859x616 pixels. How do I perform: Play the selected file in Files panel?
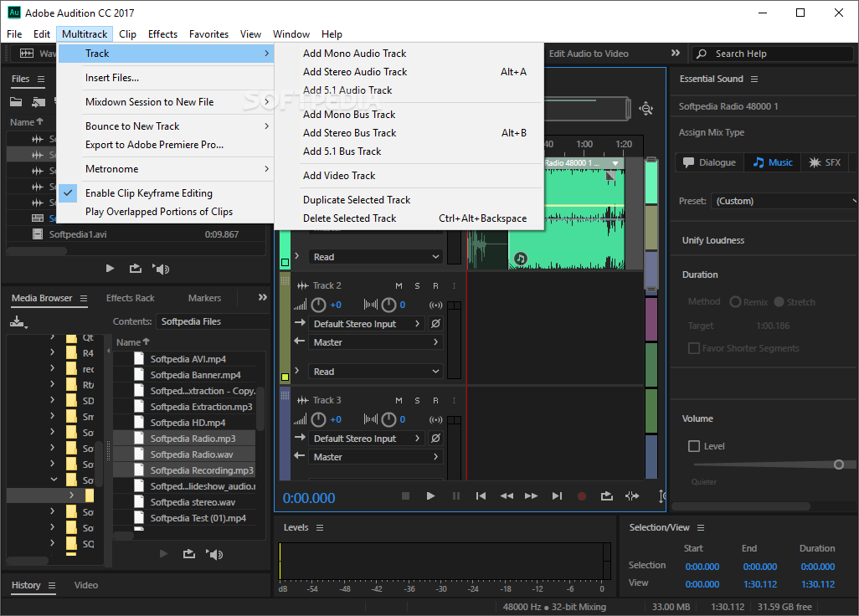(111, 269)
